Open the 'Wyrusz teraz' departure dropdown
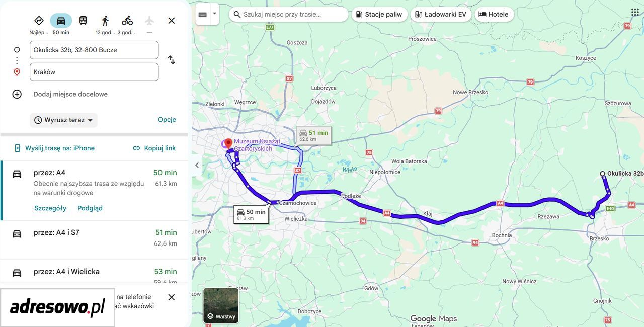Screen dimensions: 644x327 (x=64, y=120)
